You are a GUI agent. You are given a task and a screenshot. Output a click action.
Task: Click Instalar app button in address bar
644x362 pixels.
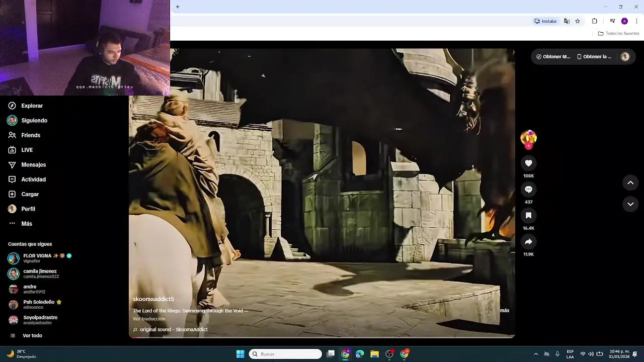[x=545, y=21]
